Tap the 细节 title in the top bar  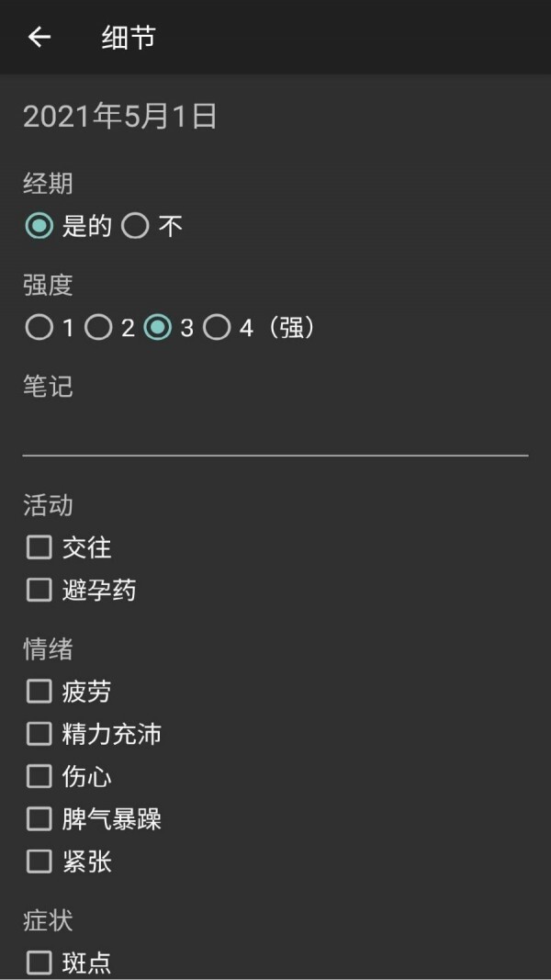[129, 38]
